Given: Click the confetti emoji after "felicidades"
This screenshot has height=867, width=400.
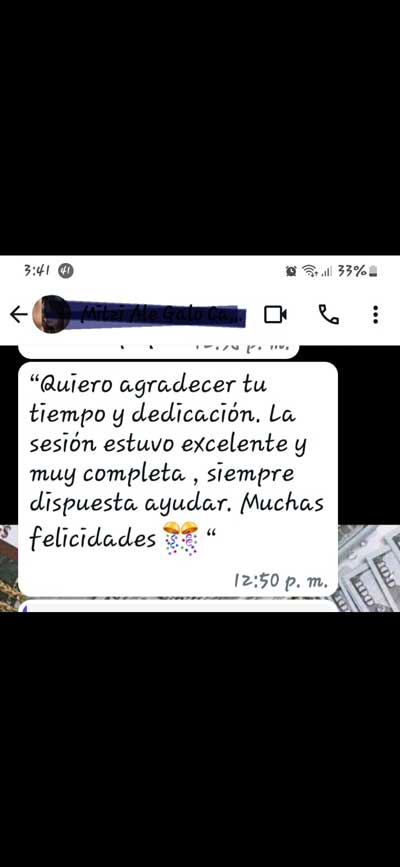Looking at the screenshot, I should click(180, 538).
